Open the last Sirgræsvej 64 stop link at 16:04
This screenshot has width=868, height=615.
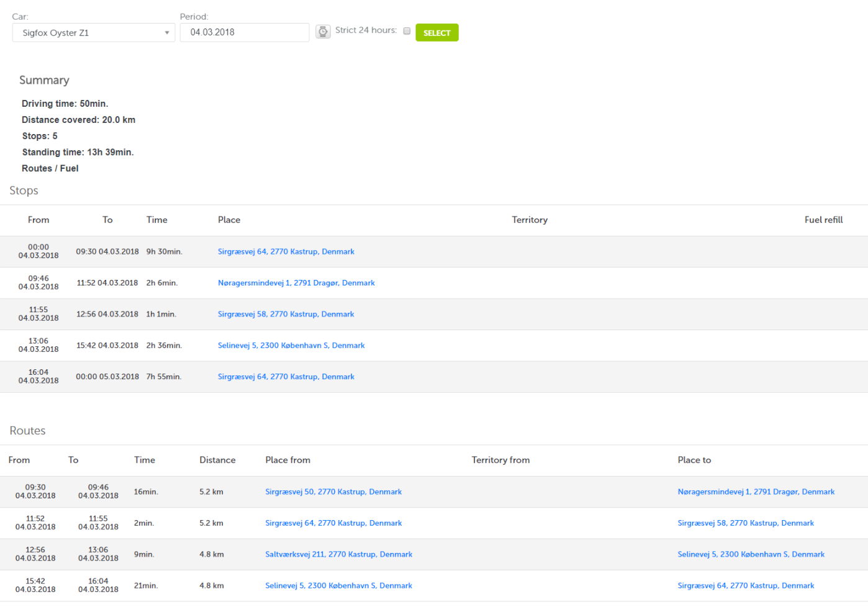coord(286,377)
